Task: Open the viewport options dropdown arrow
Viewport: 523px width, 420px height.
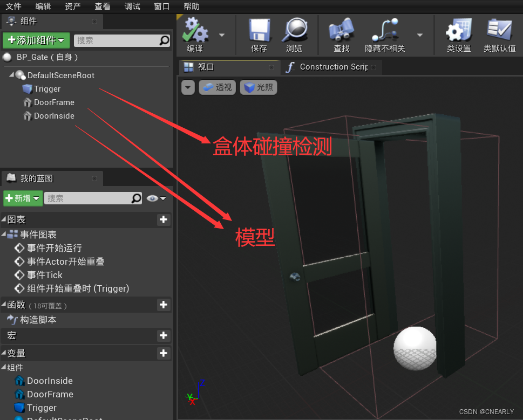Action: (x=188, y=87)
